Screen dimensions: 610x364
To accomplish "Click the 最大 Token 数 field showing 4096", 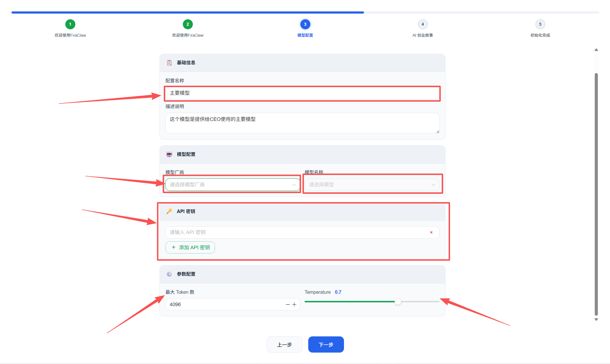I will pos(233,304).
